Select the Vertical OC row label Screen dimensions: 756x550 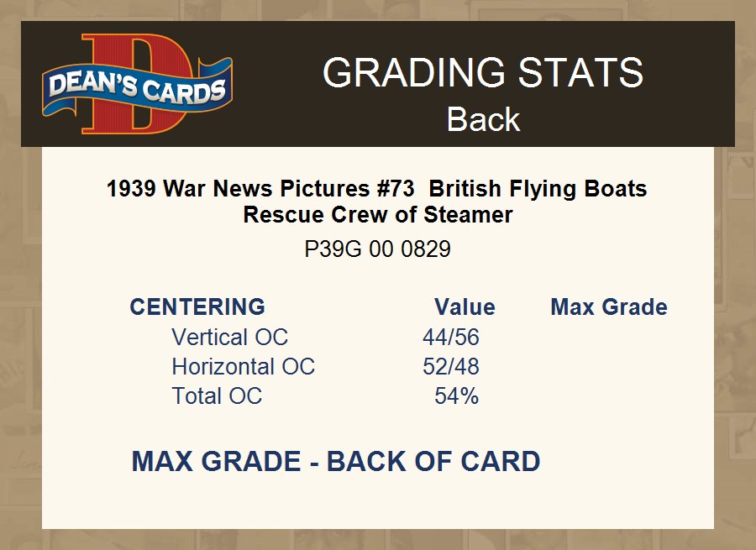coord(229,337)
